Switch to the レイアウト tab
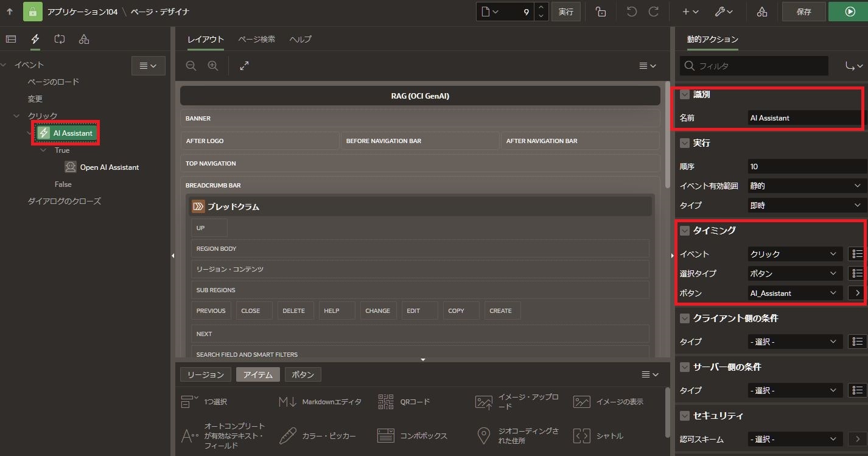 pos(205,39)
